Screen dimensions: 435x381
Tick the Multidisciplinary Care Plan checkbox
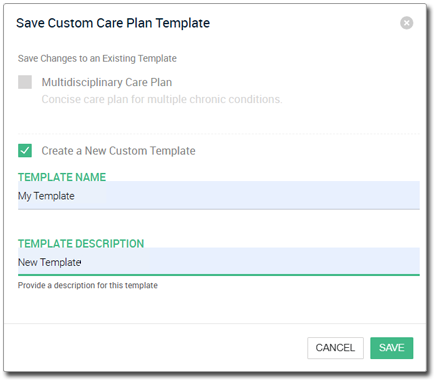coord(25,82)
